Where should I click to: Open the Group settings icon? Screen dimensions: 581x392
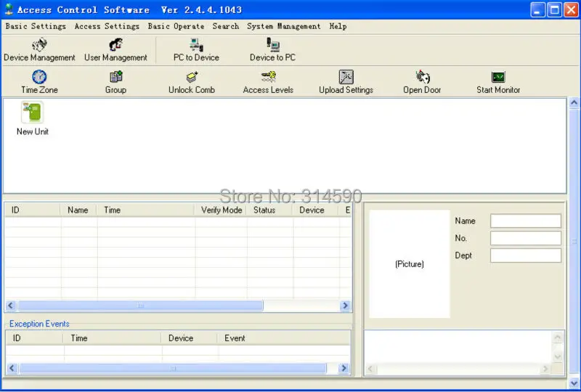(116, 77)
